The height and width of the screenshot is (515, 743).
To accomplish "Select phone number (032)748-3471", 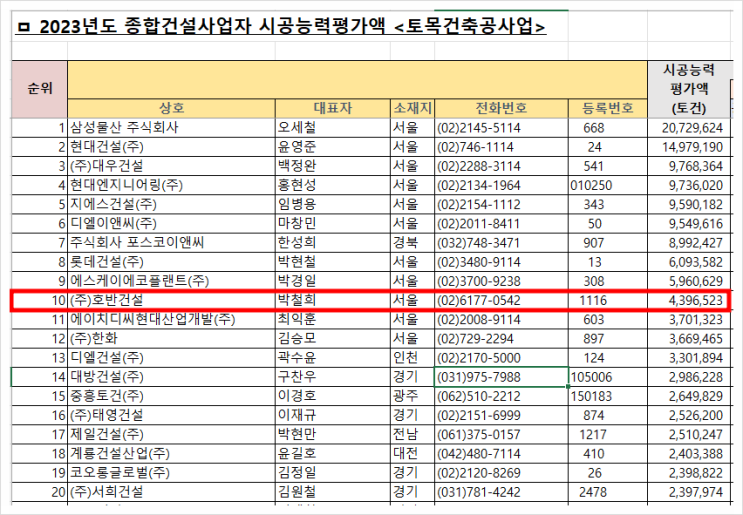I will [501, 243].
